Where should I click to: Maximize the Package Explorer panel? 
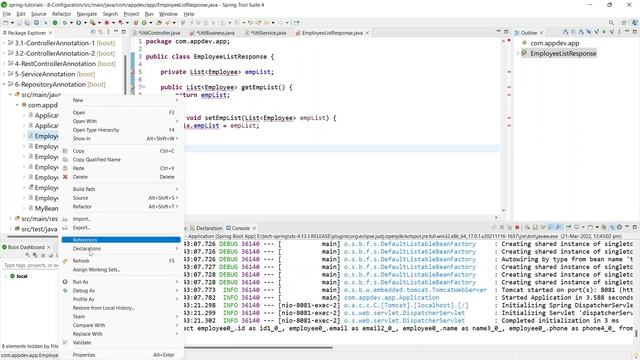pyautogui.click(x=124, y=32)
